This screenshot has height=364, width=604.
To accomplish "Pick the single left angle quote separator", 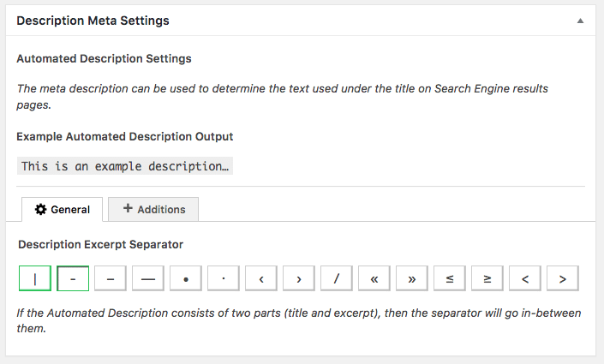I will [x=261, y=278].
